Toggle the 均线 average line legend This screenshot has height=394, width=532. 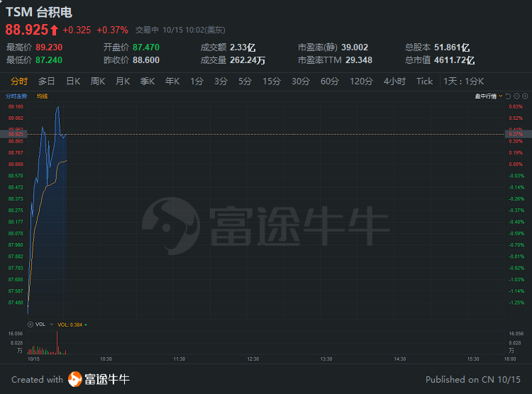pos(42,96)
